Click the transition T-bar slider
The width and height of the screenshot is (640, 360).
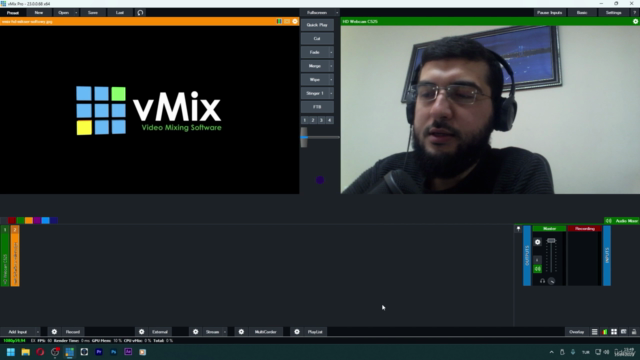304,137
